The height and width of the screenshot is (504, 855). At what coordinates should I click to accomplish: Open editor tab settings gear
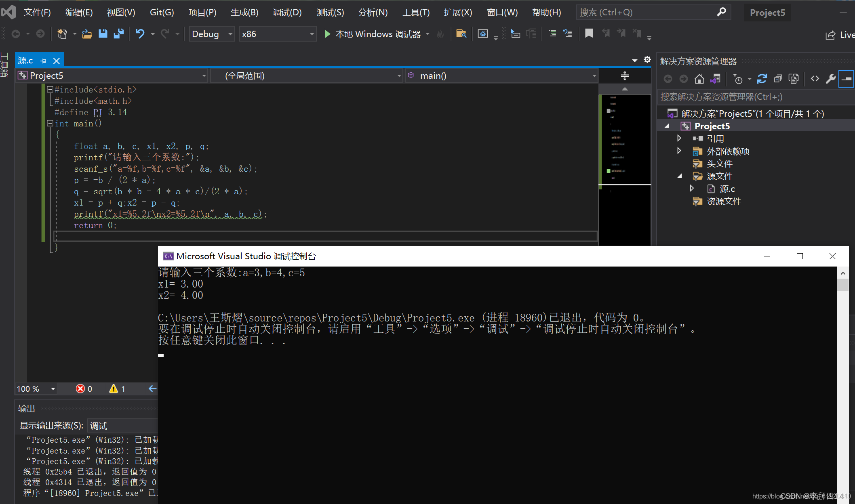(x=647, y=60)
